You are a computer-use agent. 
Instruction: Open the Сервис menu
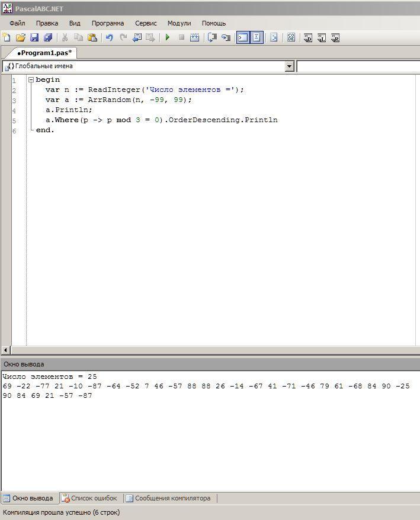[146, 23]
